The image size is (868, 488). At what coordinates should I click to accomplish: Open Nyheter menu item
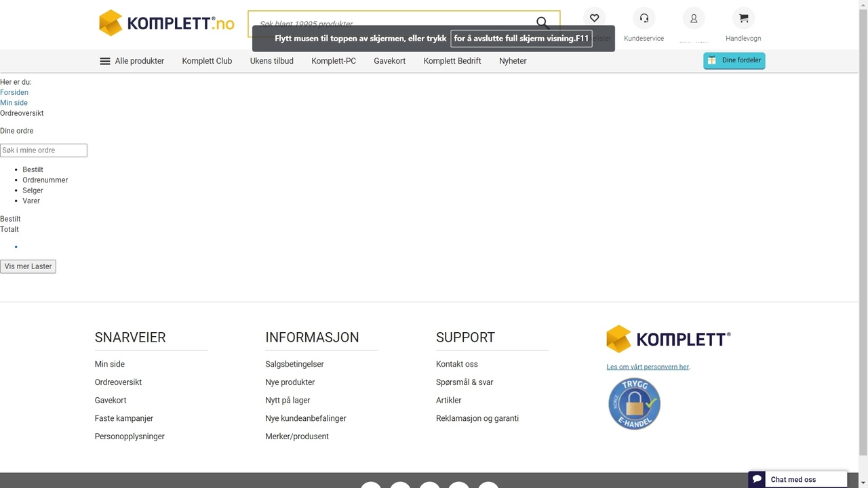pos(513,61)
